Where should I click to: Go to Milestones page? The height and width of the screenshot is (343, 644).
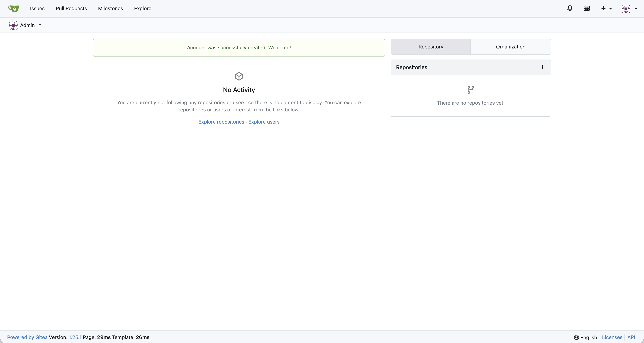[x=110, y=9]
